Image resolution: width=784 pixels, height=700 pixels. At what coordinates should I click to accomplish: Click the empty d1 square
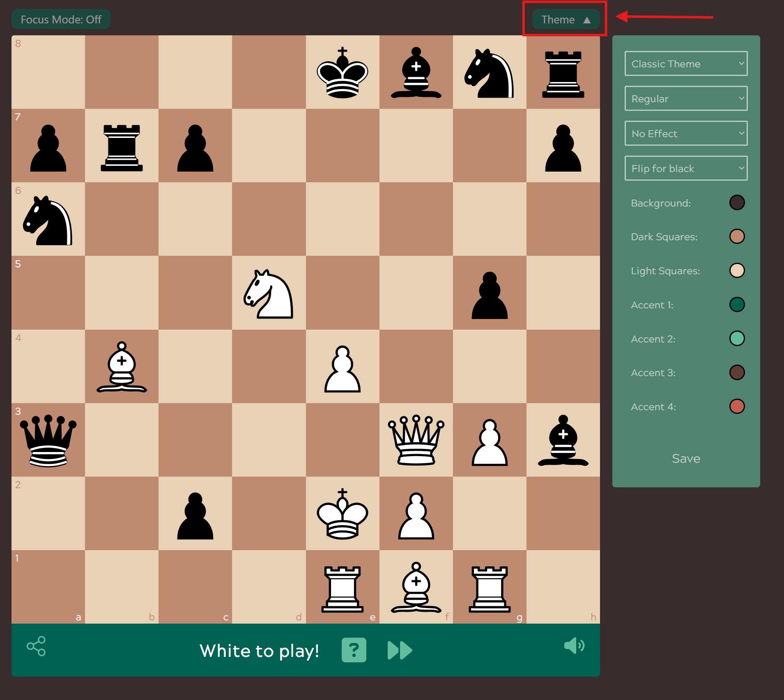click(x=269, y=587)
